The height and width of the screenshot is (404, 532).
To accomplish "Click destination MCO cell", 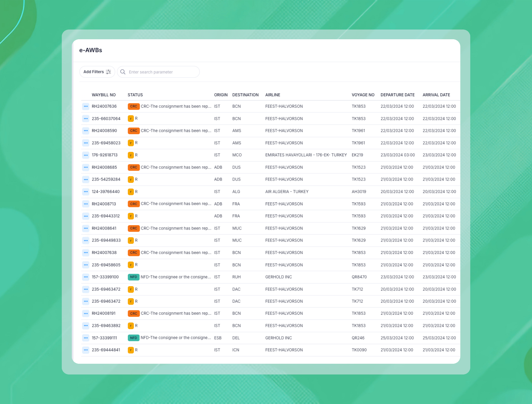I will (x=237, y=155).
